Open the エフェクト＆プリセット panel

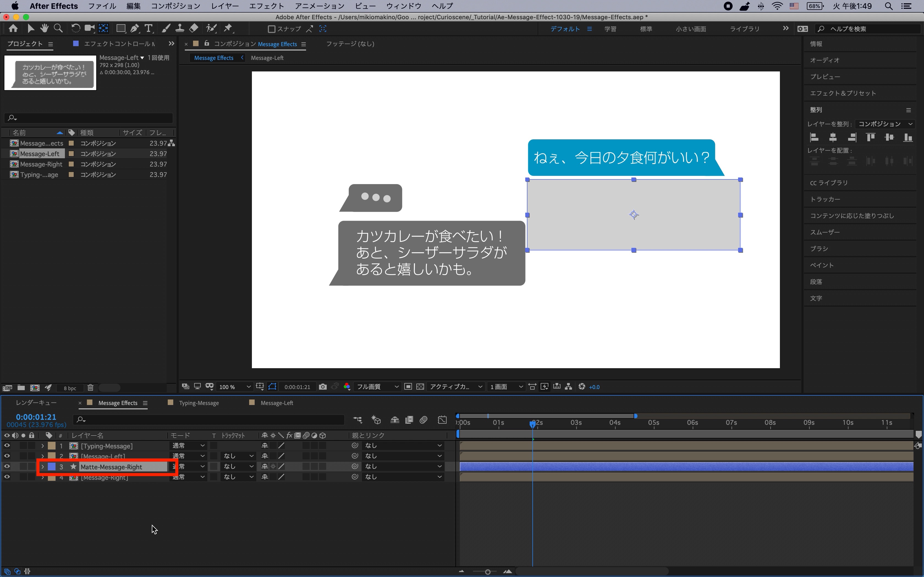(x=843, y=93)
